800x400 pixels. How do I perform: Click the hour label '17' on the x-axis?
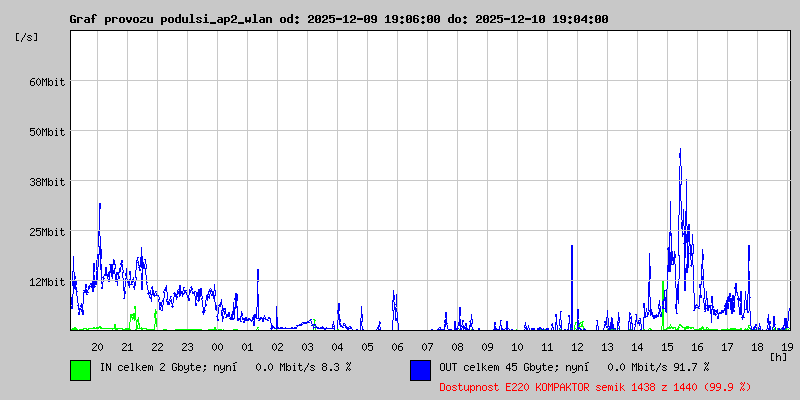pyautogui.click(x=727, y=347)
